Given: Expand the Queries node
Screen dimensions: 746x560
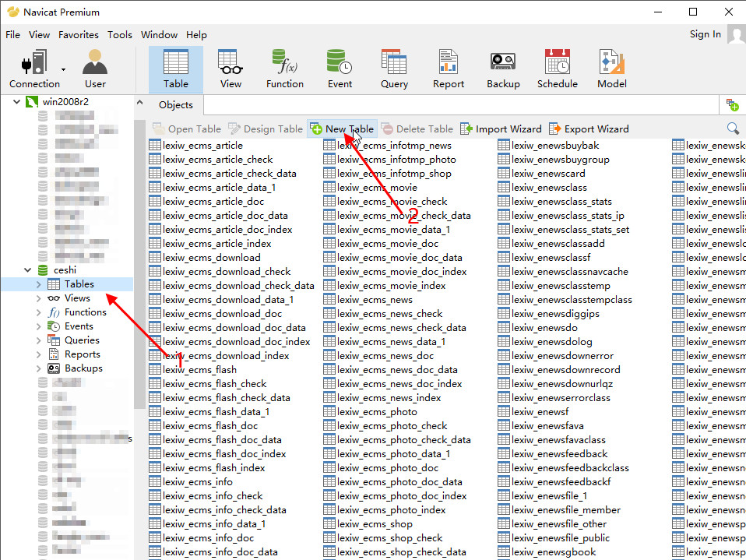Looking at the screenshot, I should (38, 340).
